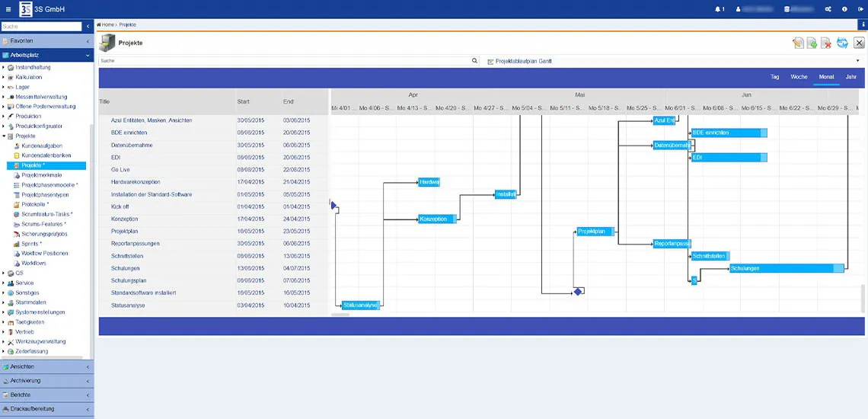Close the Projekte view with X button

coord(859,43)
